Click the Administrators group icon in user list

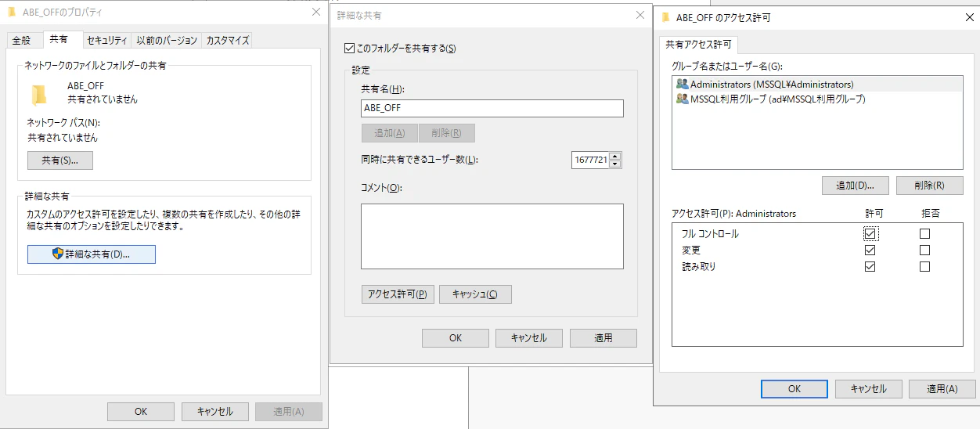[x=682, y=84]
